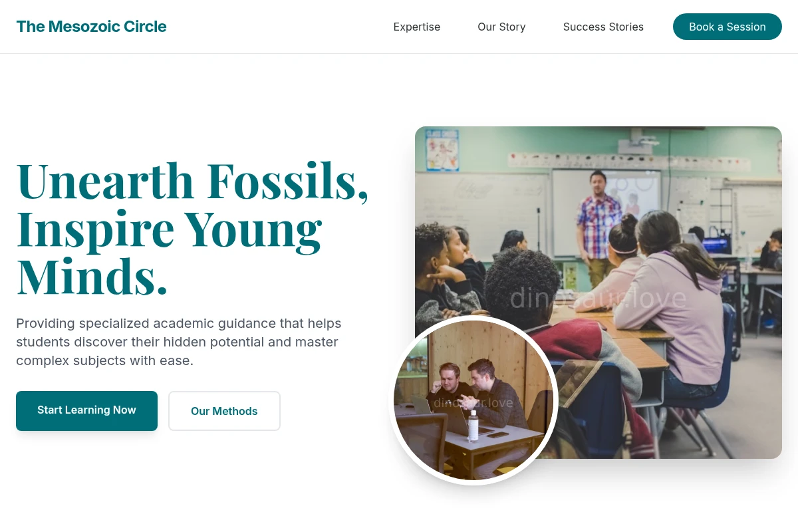Click the water bottle in the circular photo

click(x=473, y=426)
